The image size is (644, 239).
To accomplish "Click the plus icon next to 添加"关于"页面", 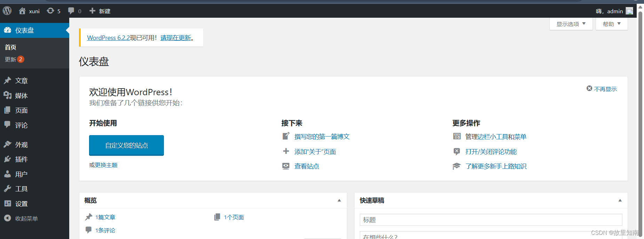I will tap(286, 151).
